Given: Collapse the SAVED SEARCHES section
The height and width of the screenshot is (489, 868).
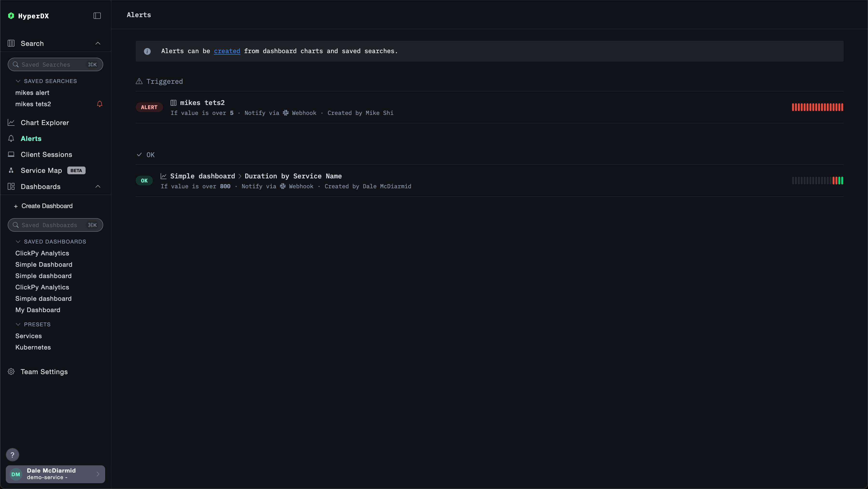Looking at the screenshot, I should pos(18,81).
